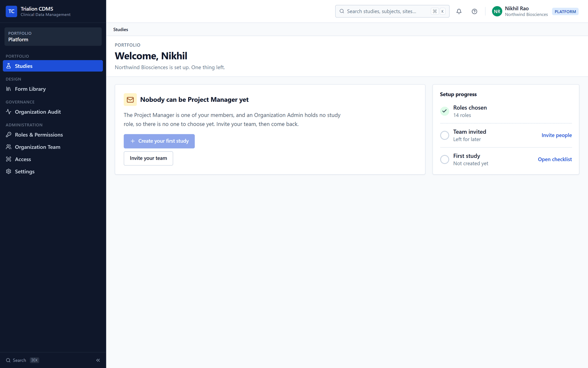Viewport: 588px width, 368px height.
Task: Click the Invite your team button
Action: coord(148,158)
